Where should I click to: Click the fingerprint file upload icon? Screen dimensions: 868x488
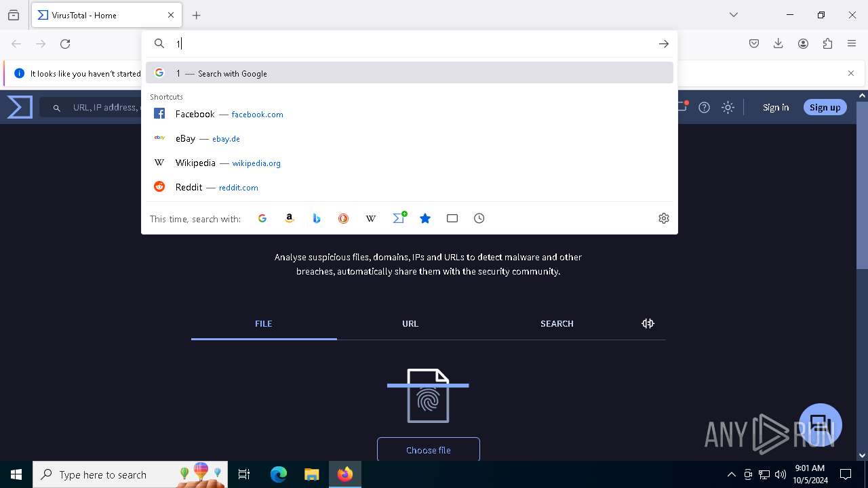[x=428, y=396]
